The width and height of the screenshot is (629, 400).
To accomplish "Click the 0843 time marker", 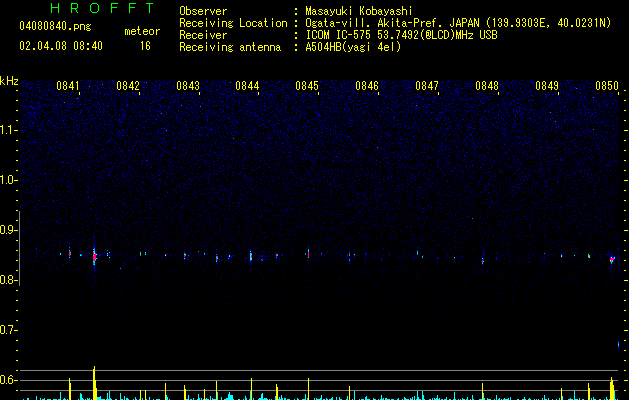I will (188, 86).
